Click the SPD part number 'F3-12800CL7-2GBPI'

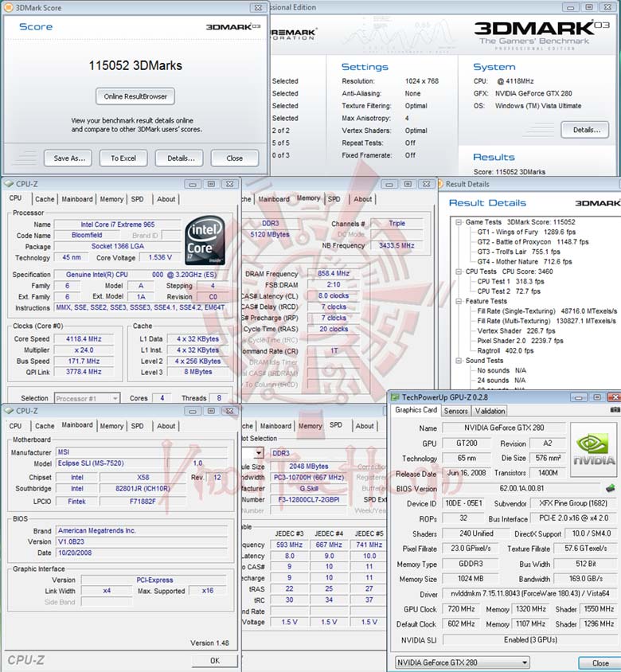pyautogui.click(x=309, y=499)
